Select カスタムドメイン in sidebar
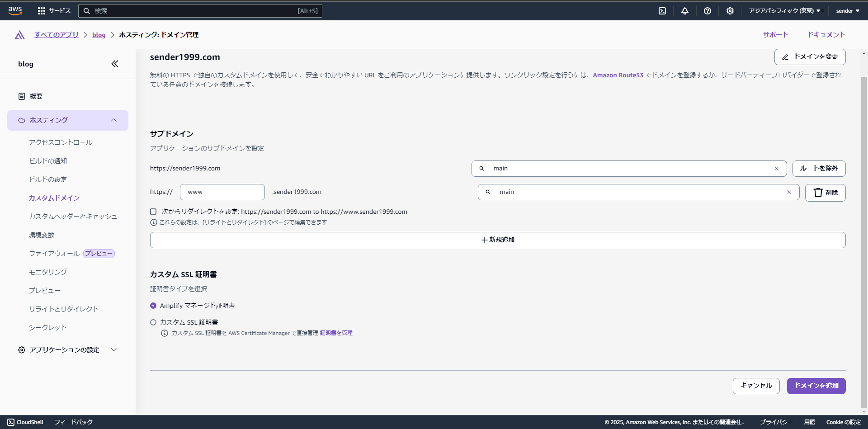Screen dimensions: 868x429 click(x=54, y=198)
